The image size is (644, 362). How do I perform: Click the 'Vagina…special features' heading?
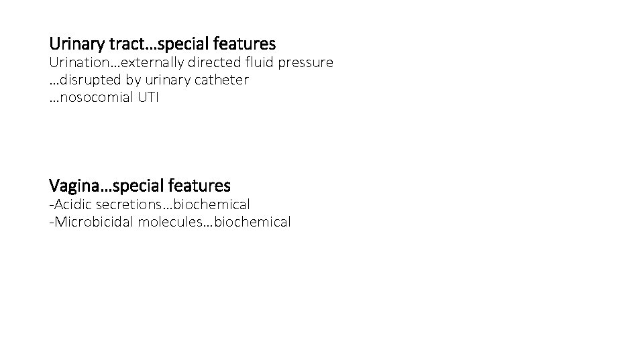click(140, 184)
